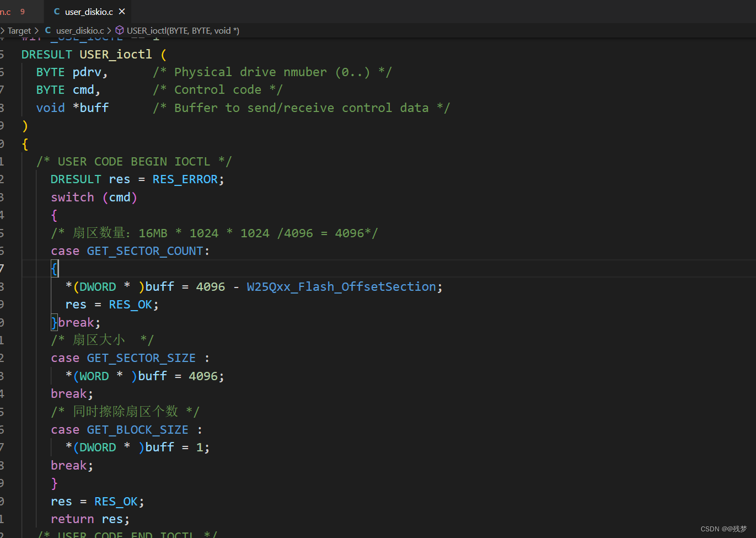Click the W25Qxx_Flash_OffsetSection identifier
This screenshot has height=538, width=756.
tap(342, 287)
